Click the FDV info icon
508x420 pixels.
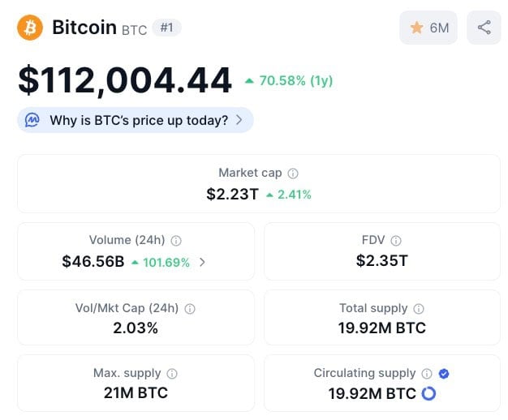396,241
